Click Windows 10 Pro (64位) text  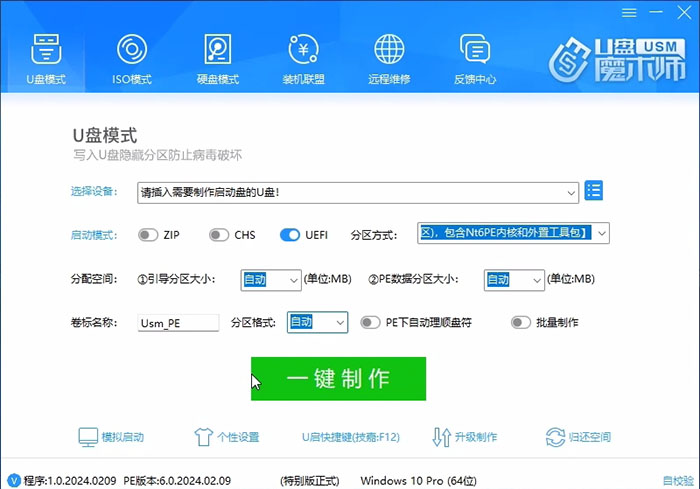(x=419, y=481)
